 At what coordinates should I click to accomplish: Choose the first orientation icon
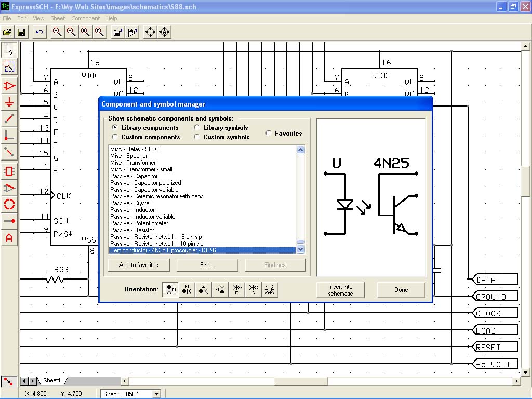tap(170, 290)
